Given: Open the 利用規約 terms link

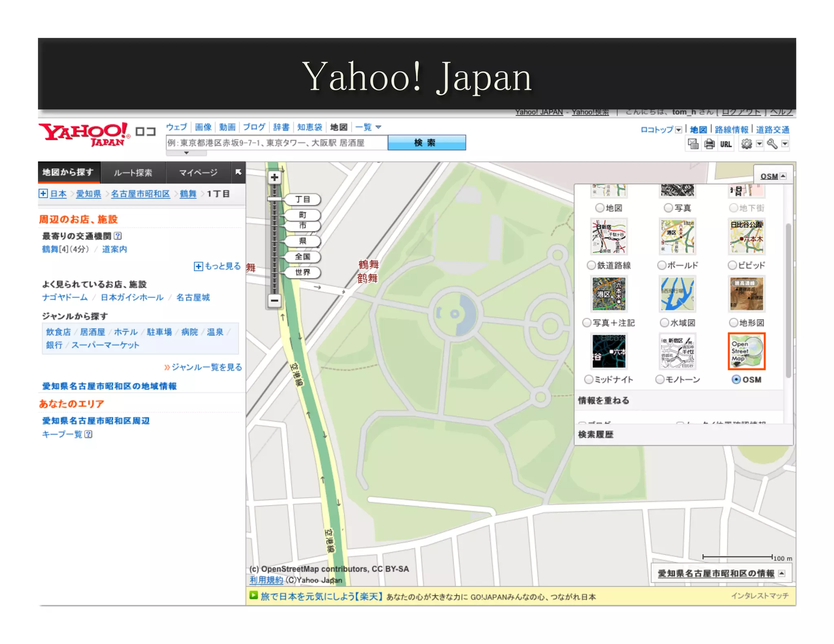Looking at the screenshot, I should (266, 580).
